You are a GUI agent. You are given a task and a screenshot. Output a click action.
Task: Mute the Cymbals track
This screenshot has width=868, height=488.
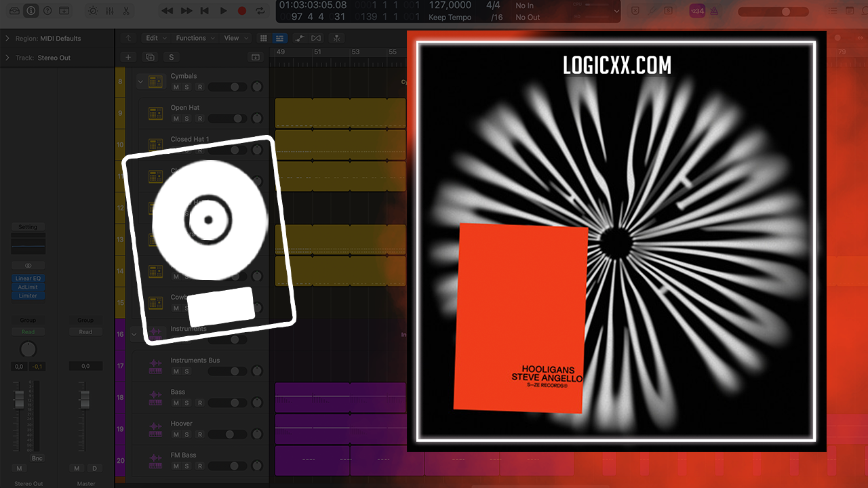[x=176, y=87]
